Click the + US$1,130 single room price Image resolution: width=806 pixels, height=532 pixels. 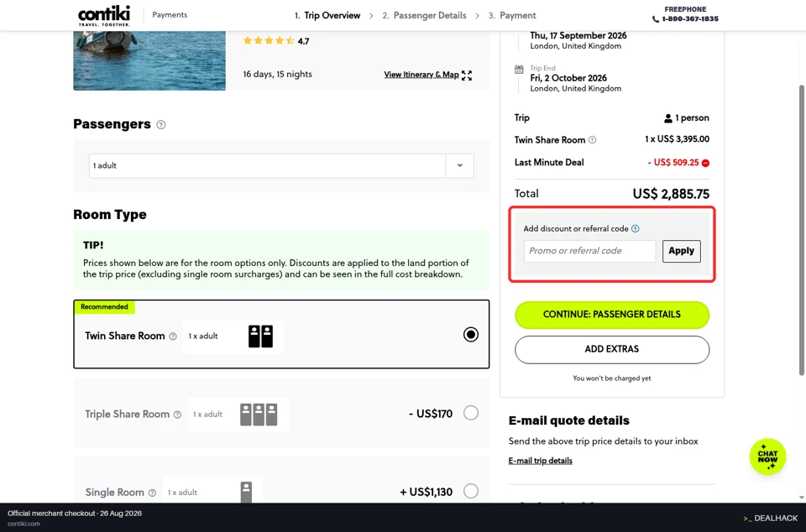click(427, 492)
